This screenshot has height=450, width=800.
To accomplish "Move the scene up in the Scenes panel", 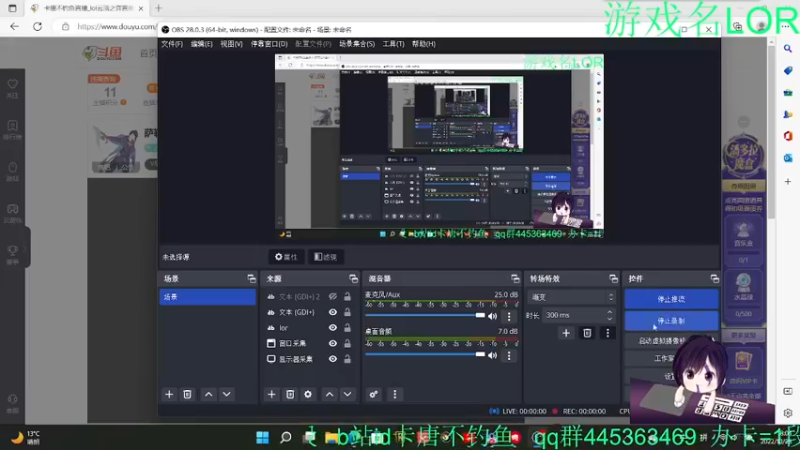I will pyautogui.click(x=208, y=394).
